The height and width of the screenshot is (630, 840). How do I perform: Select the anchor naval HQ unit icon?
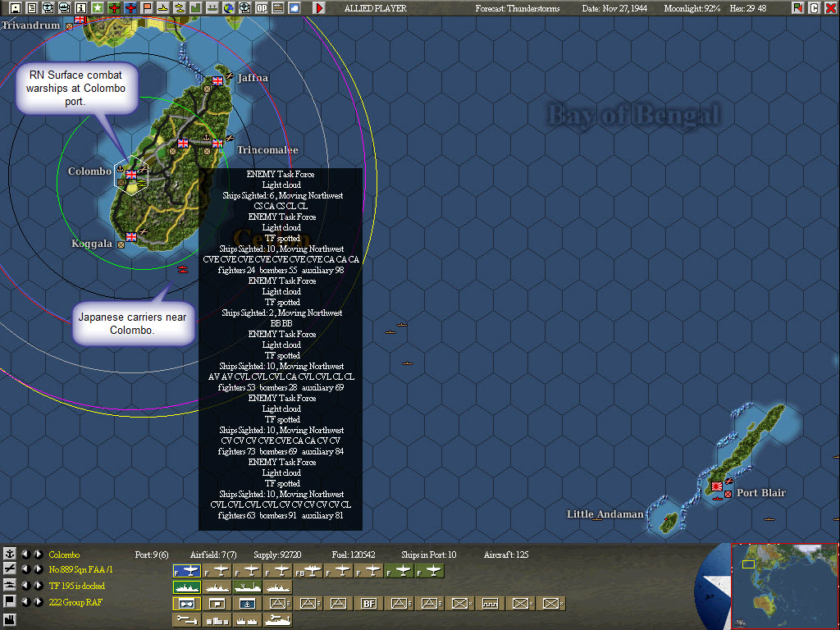[x=247, y=603]
